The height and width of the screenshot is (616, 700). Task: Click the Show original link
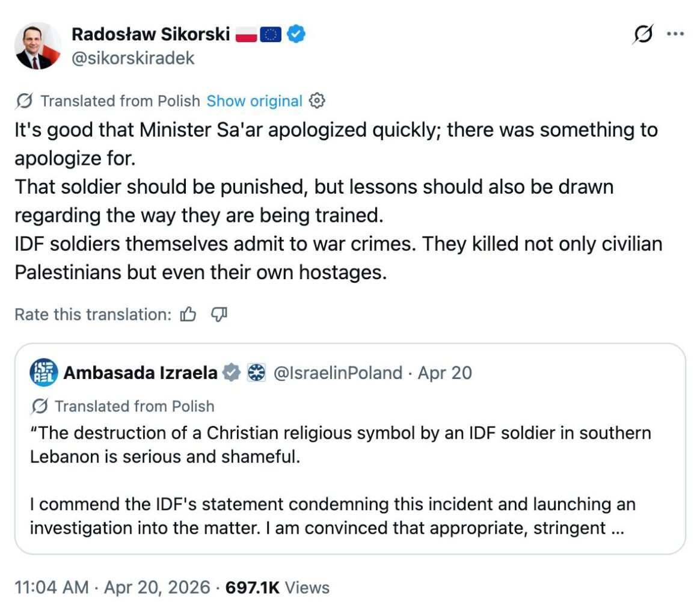[254, 101]
